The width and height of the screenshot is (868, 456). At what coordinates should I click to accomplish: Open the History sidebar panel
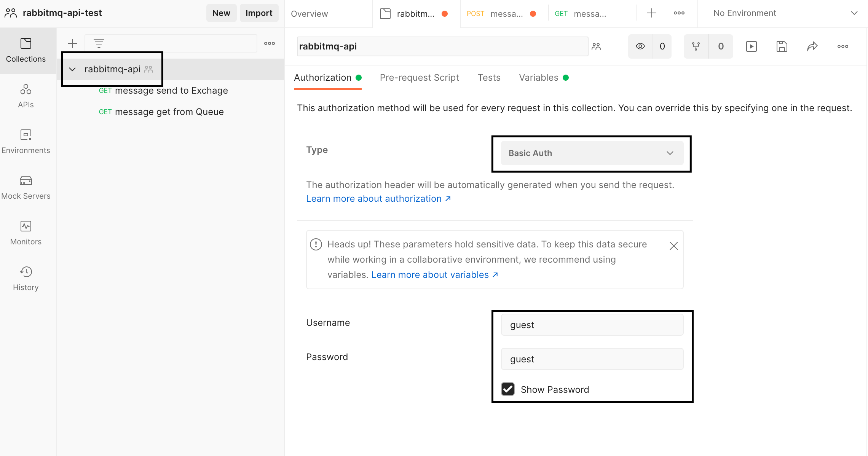[x=26, y=279]
